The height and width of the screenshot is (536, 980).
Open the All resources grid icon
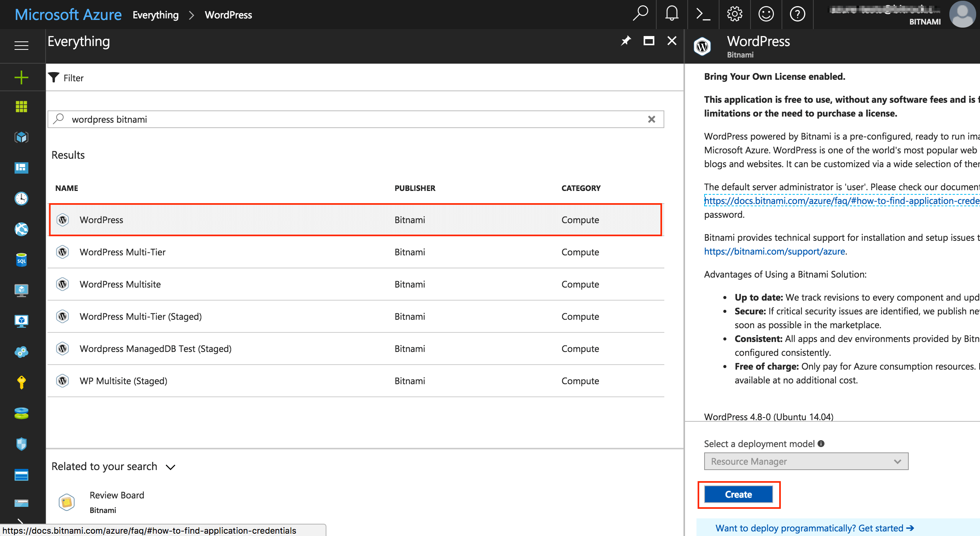(x=21, y=107)
